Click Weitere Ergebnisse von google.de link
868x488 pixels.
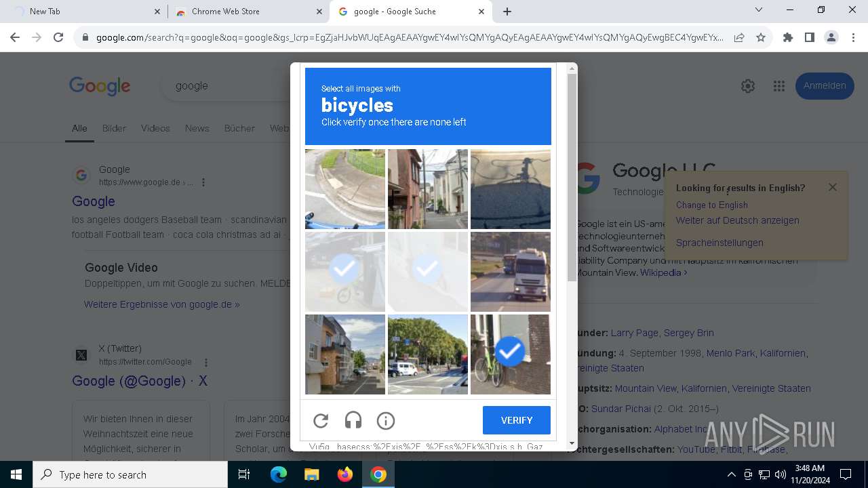point(161,304)
